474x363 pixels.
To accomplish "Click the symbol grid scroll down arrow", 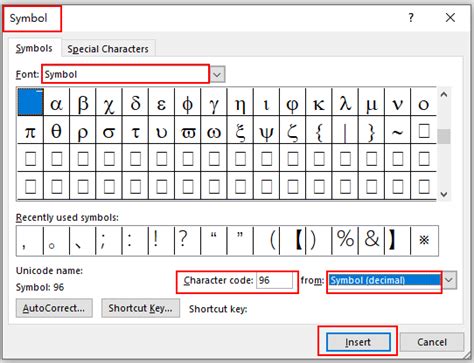I will point(444,194).
